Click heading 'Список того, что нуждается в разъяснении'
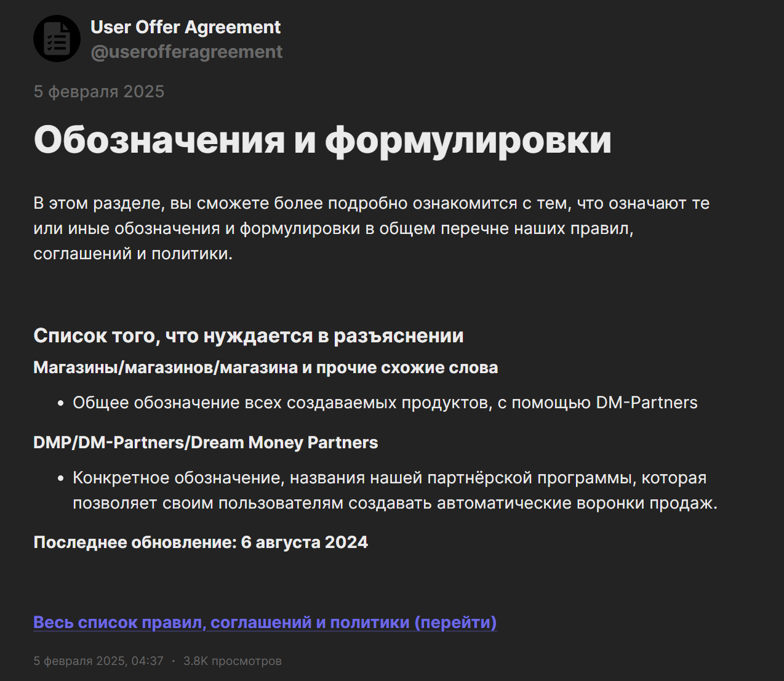 [249, 336]
